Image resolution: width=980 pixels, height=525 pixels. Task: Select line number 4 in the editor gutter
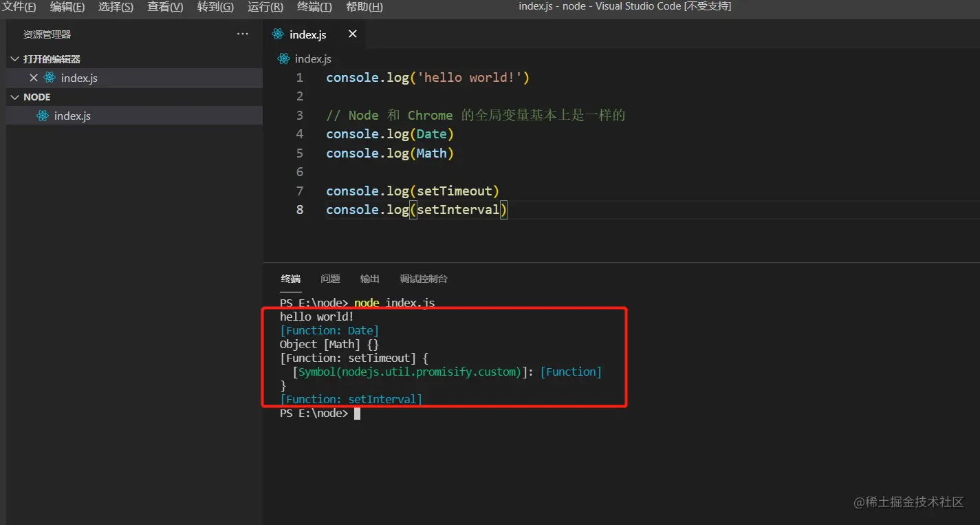[299, 134]
